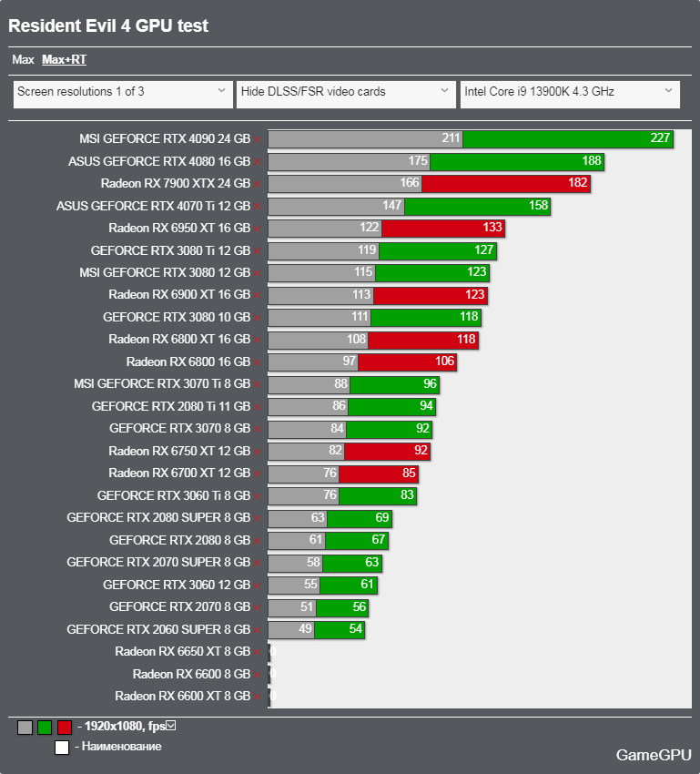Viewport: 700px width, 774px height.
Task: Remove Radeon RX 7900 XTX 24 GB row
Action: click(257, 184)
